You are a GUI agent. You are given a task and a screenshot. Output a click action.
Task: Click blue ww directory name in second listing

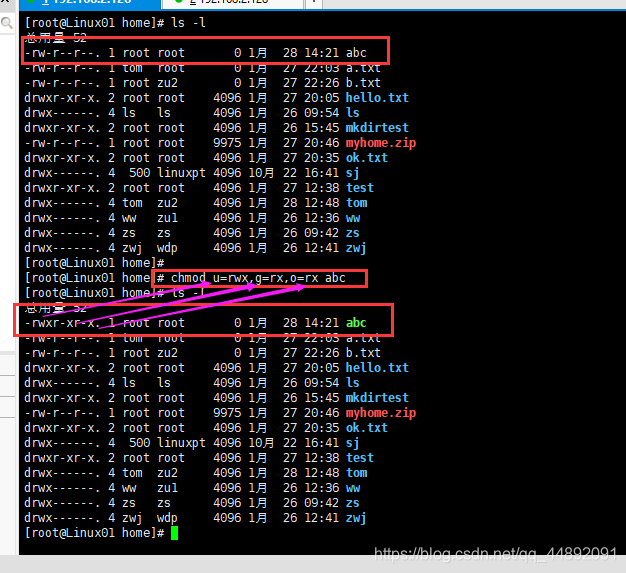(353, 488)
